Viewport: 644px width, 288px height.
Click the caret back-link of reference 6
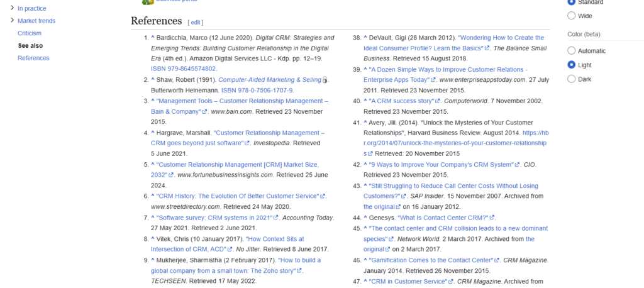[x=153, y=196]
